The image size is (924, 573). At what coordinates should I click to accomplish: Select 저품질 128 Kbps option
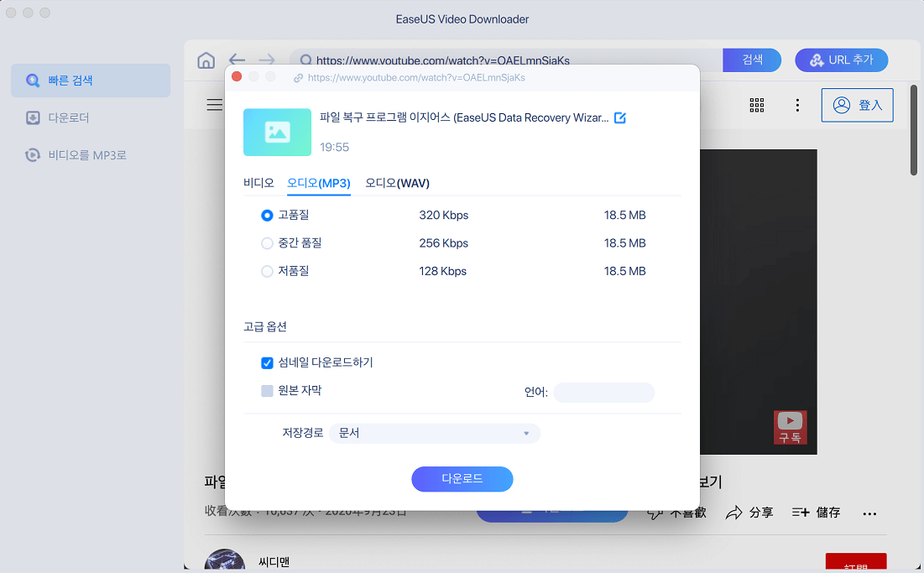tap(267, 272)
